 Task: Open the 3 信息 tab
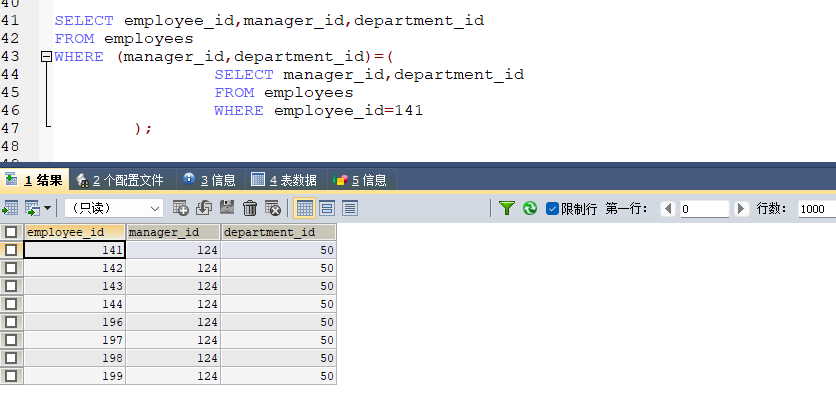point(210,180)
